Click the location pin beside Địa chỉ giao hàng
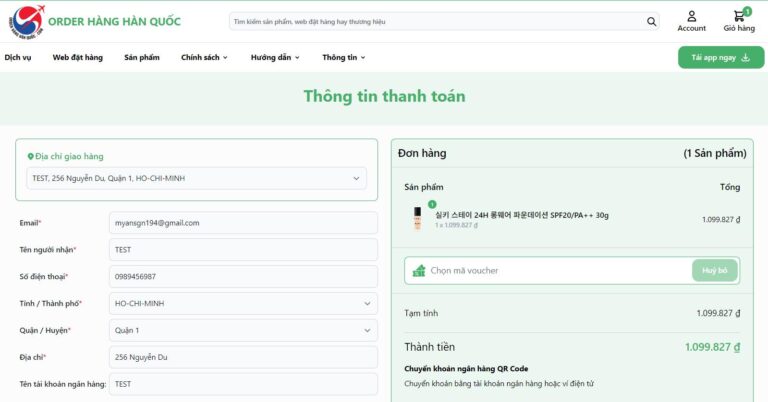The height and width of the screenshot is (402, 768). [30, 156]
